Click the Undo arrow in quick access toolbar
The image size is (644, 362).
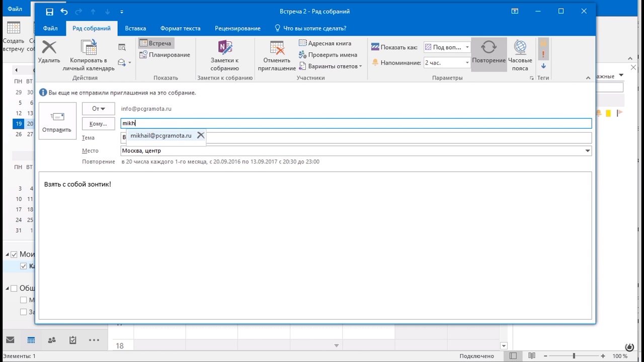64,12
